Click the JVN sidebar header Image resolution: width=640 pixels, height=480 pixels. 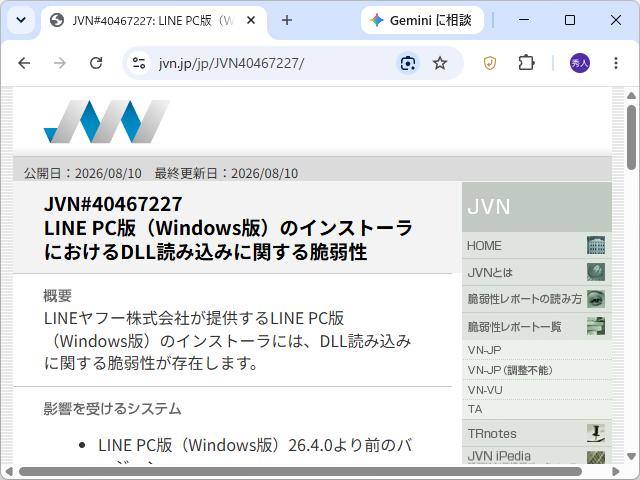pyautogui.click(x=537, y=207)
